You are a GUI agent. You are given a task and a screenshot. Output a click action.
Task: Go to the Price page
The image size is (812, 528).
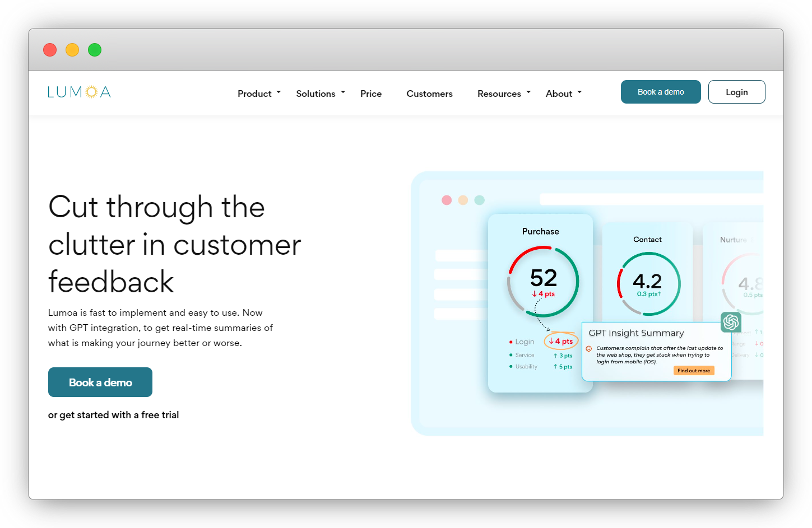[x=371, y=94]
